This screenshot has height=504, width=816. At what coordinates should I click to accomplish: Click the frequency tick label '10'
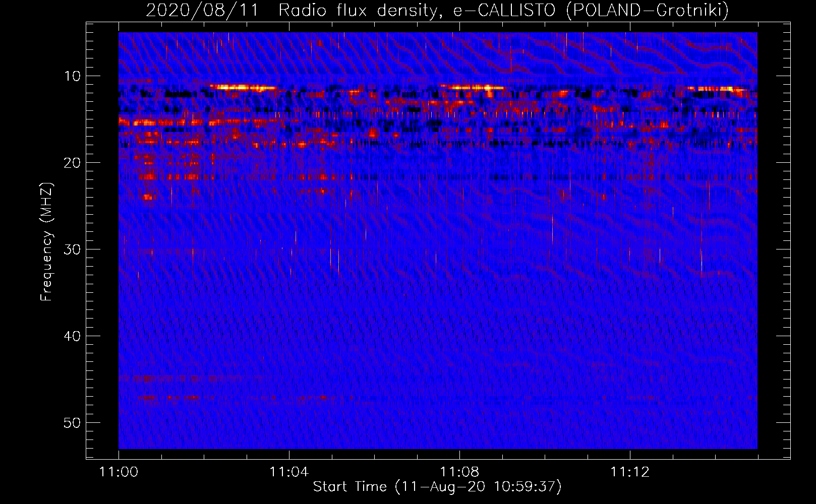[x=73, y=76]
